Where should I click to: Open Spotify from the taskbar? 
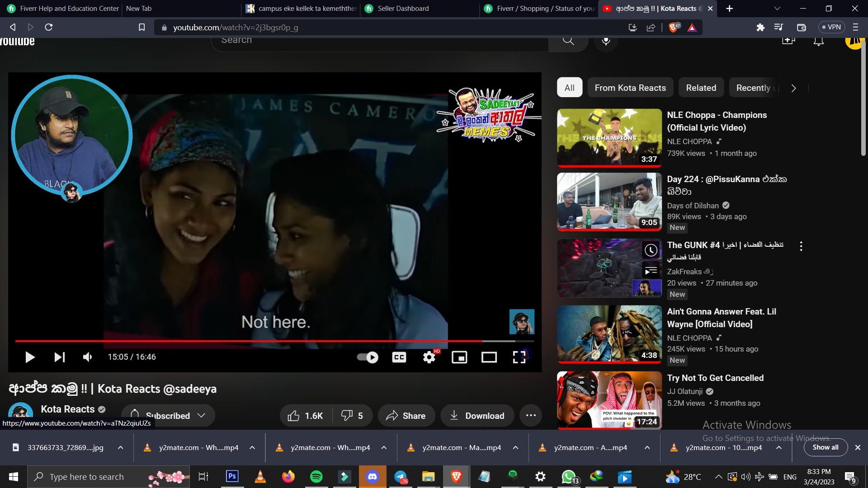click(316, 477)
